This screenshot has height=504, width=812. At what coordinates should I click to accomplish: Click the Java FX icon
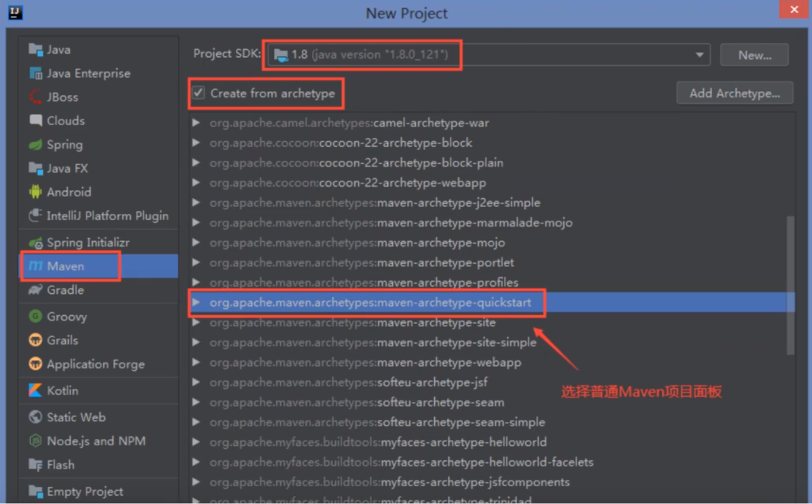[36, 169]
